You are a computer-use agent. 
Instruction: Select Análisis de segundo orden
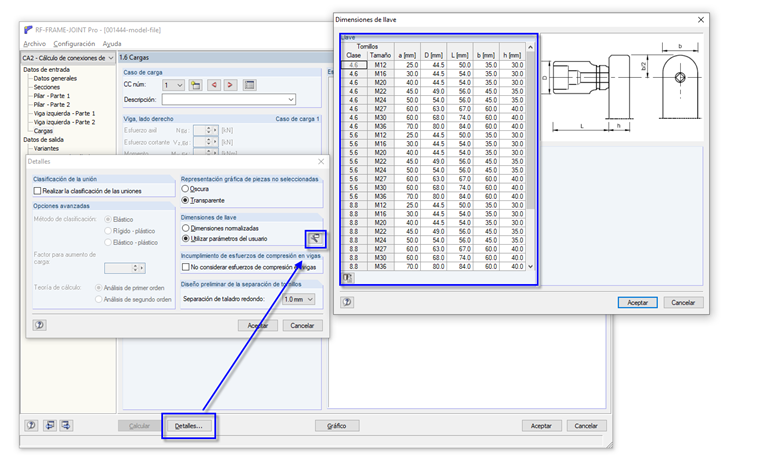coord(98,299)
